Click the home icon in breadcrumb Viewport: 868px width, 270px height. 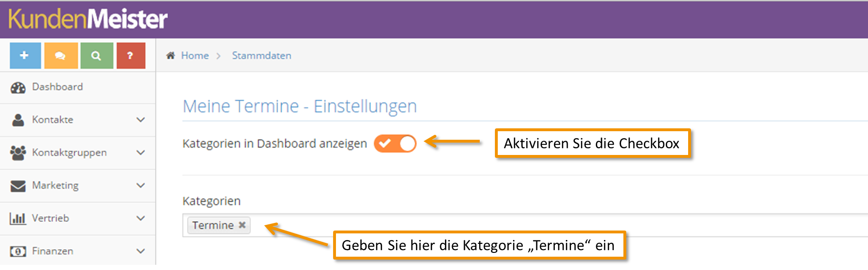(x=170, y=56)
